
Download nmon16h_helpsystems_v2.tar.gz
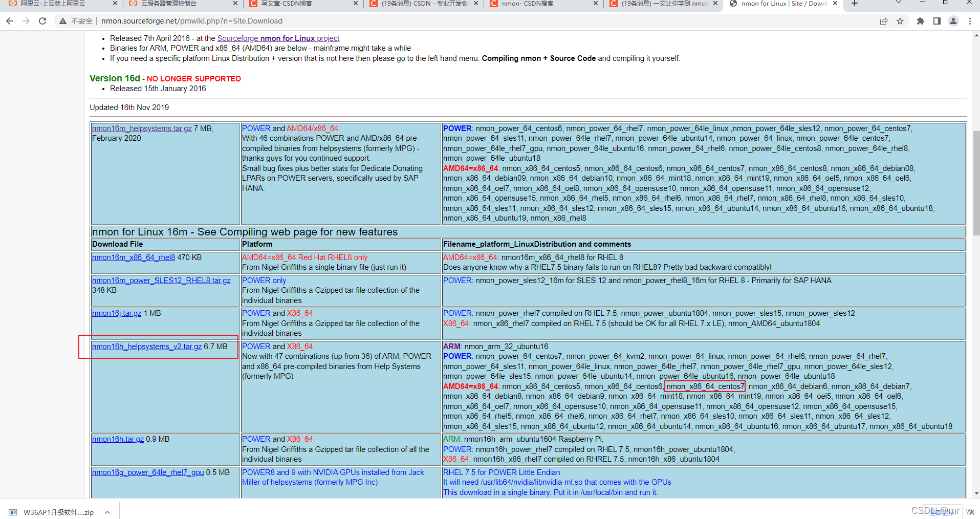coord(147,347)
